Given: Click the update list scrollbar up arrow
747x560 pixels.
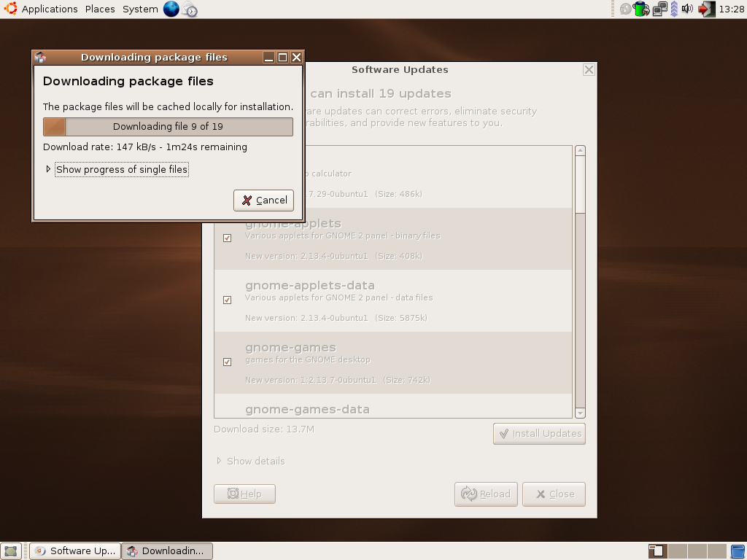Looking at the screenshot, I should 580,151.
